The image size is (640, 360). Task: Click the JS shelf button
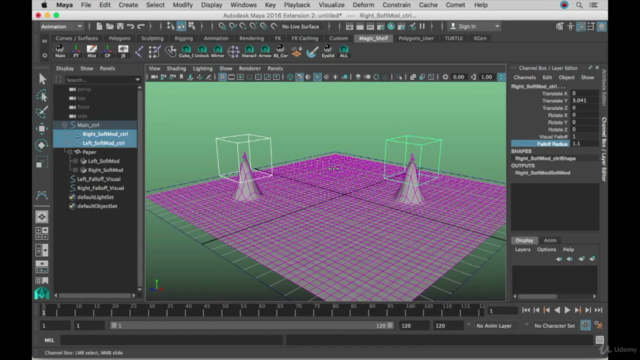(123, 51)
